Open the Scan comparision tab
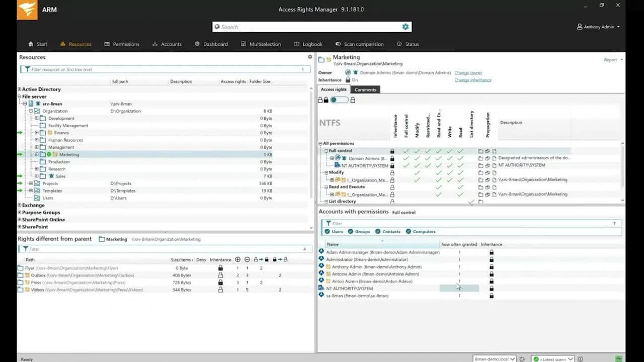Screen dimensions: 644x362 point(359,44)
